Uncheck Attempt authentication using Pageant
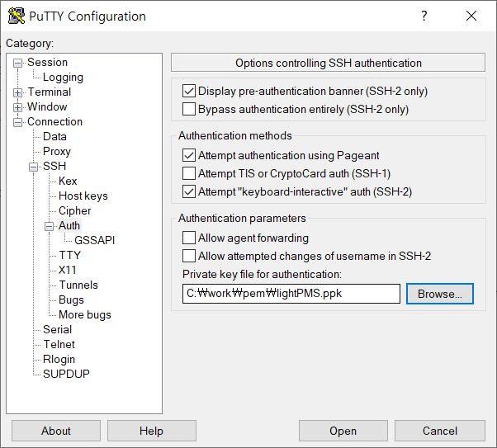497x448 pixels. click(189, 156)
